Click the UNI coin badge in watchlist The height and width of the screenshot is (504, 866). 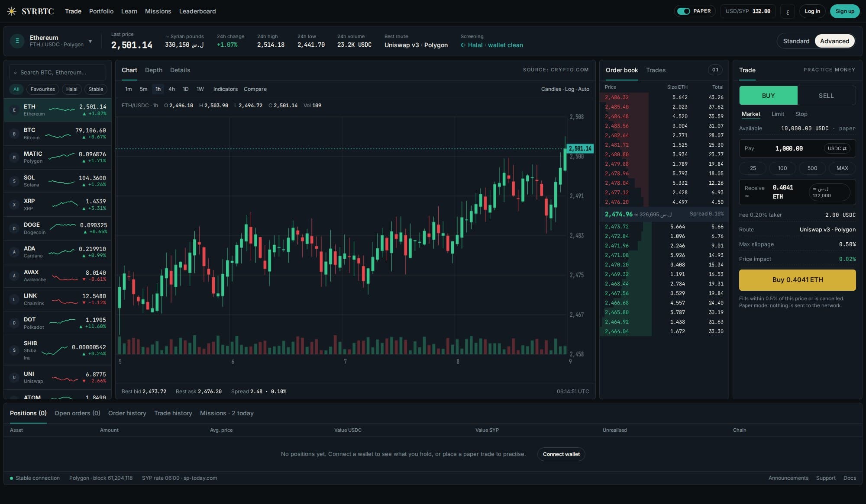coord(14,377)
